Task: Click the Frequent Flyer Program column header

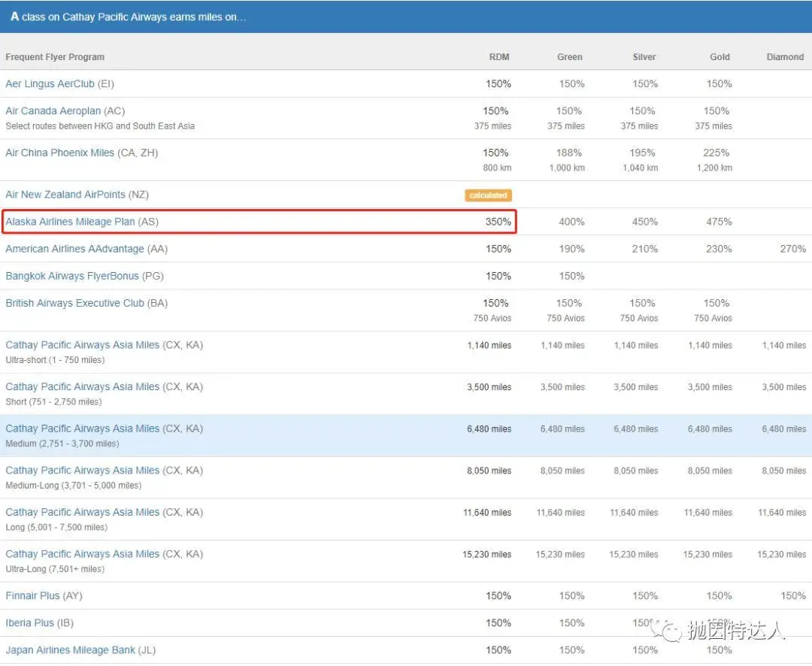Action: [55, 57]
